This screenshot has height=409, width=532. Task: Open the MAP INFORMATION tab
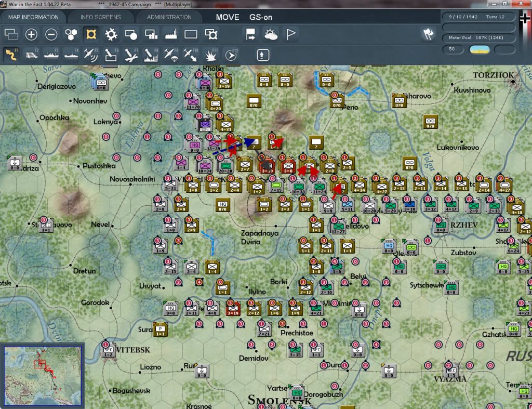33,17
